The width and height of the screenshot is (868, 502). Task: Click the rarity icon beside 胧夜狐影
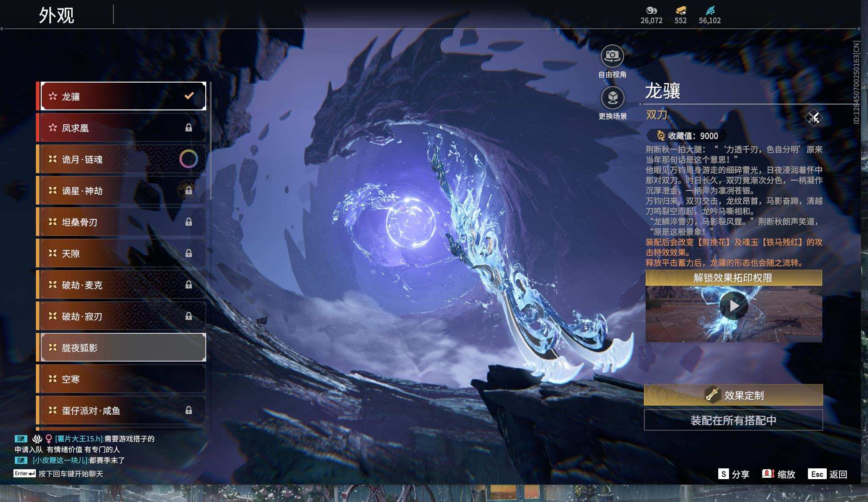pos(53,347)
